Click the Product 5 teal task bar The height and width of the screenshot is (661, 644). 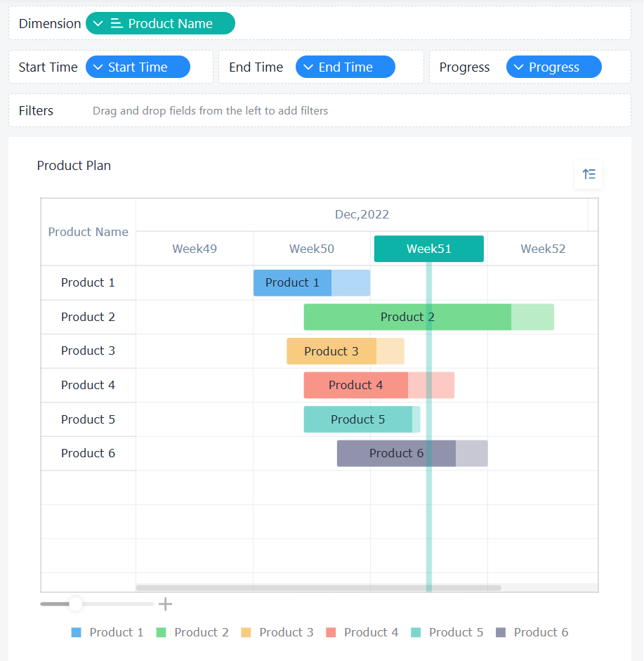point(357,419)
